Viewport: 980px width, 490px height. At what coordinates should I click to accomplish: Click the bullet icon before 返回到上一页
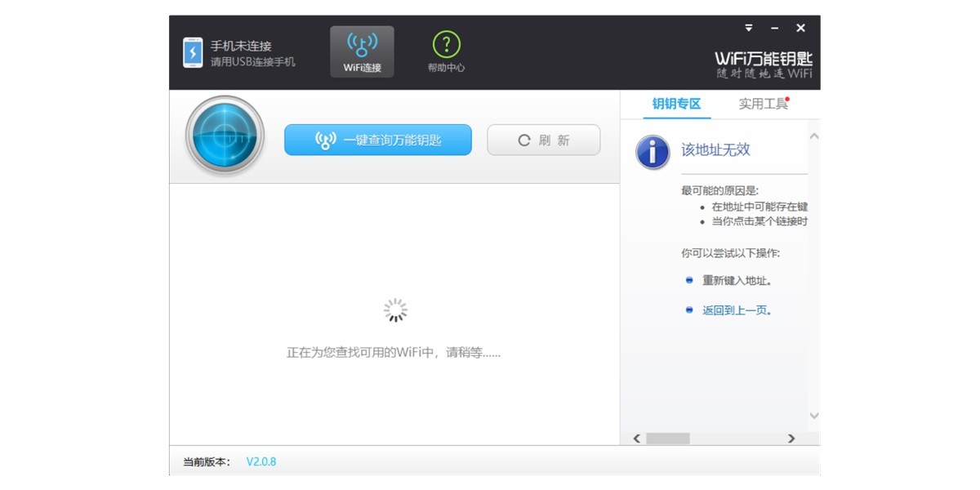coord(688,310)
